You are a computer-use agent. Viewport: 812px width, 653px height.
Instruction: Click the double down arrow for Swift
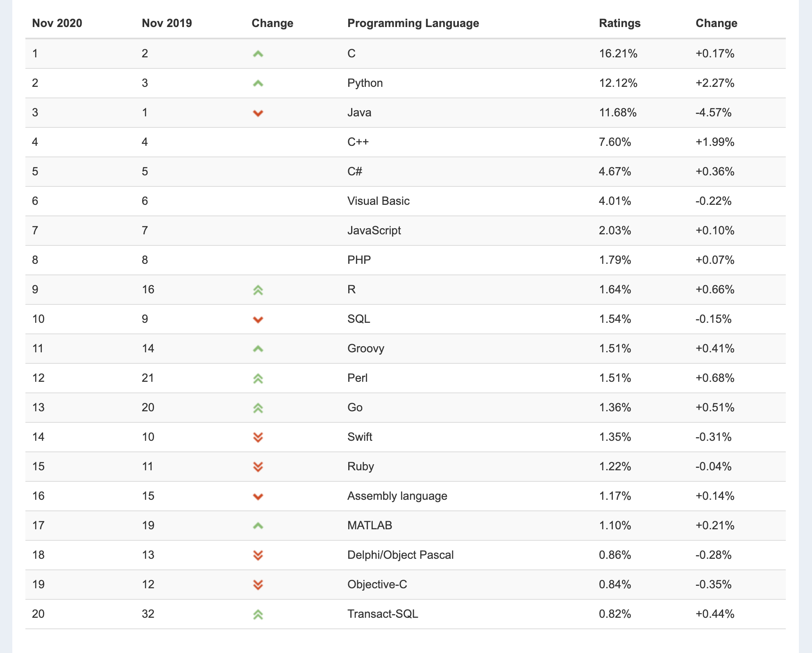258,438
